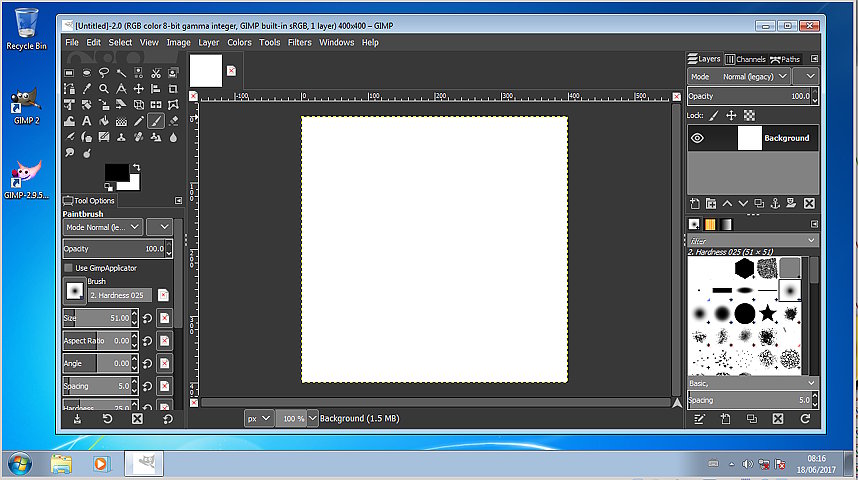Select the Heal bandage tool
This screenshot has width=858, height=480.
click(138, 137)
